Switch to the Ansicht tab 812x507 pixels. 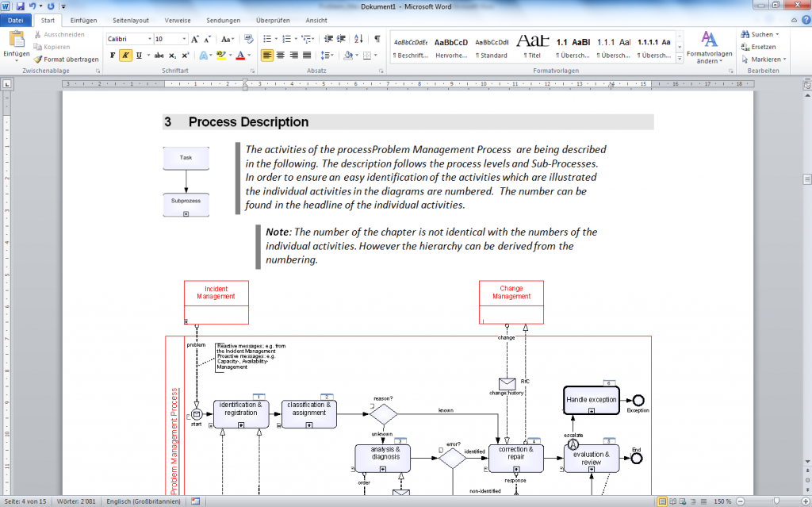(x=316, y=20)
